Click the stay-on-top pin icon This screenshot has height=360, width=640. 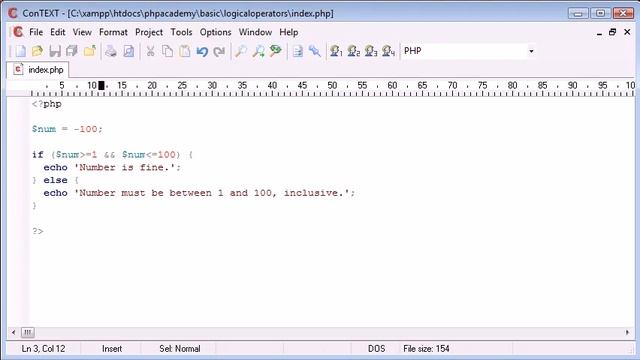coord(315,51)
